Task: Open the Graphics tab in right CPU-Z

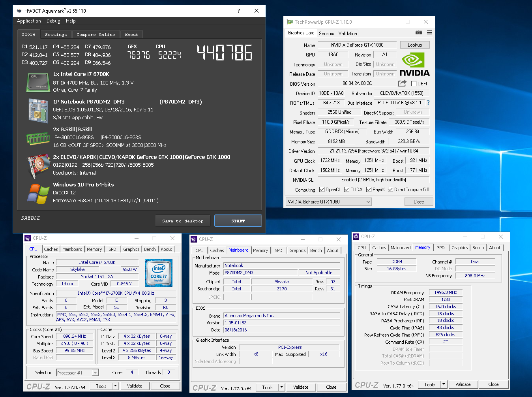Action: [460, 248]
